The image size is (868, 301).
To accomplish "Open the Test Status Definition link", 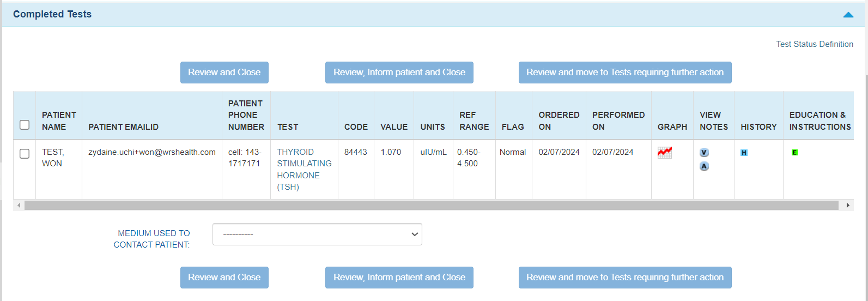I will tap(814, 44).
